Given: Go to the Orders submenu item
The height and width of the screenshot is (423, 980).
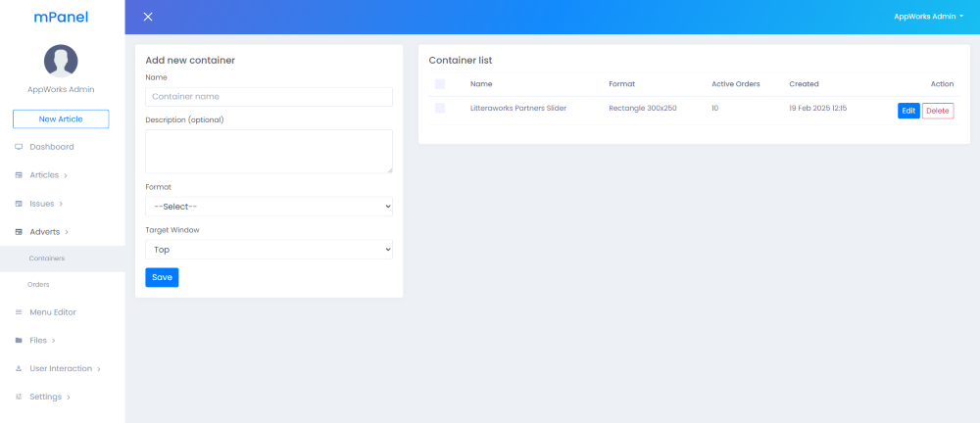Looking at the screenshot, I should (38, 284).
